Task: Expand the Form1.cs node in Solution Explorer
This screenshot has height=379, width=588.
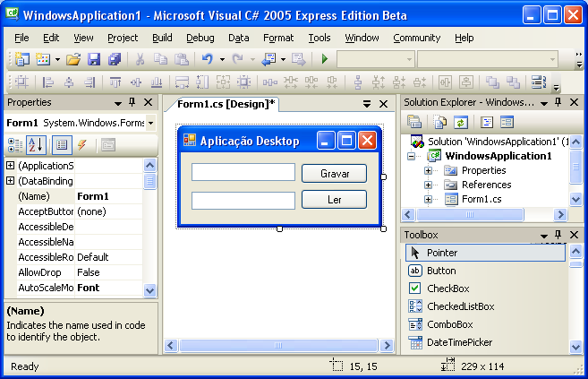Action: (428, 199)
